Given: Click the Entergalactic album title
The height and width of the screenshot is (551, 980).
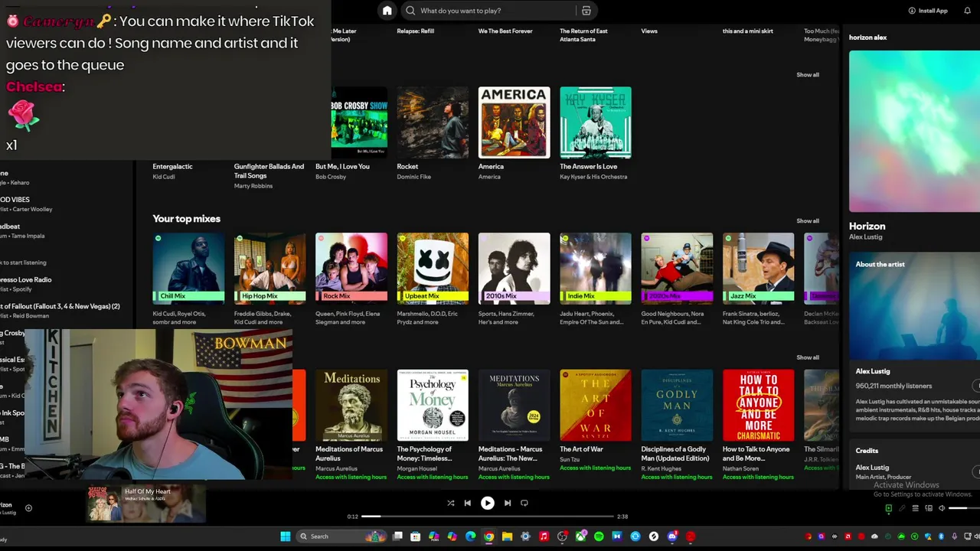Looking at the screenshot, I should (x=172, y=167).
